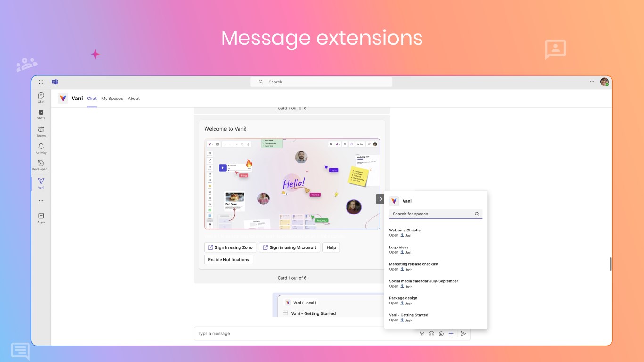Switch to the Chat tab
This screenshot has height=362, width=644.
(x=91, y=99)
